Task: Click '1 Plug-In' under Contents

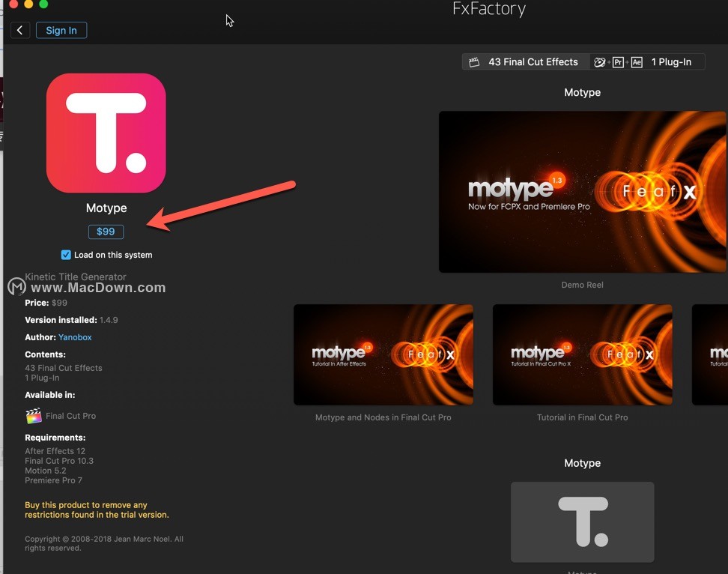Action: pyautogui.click(x=42, y=378)
